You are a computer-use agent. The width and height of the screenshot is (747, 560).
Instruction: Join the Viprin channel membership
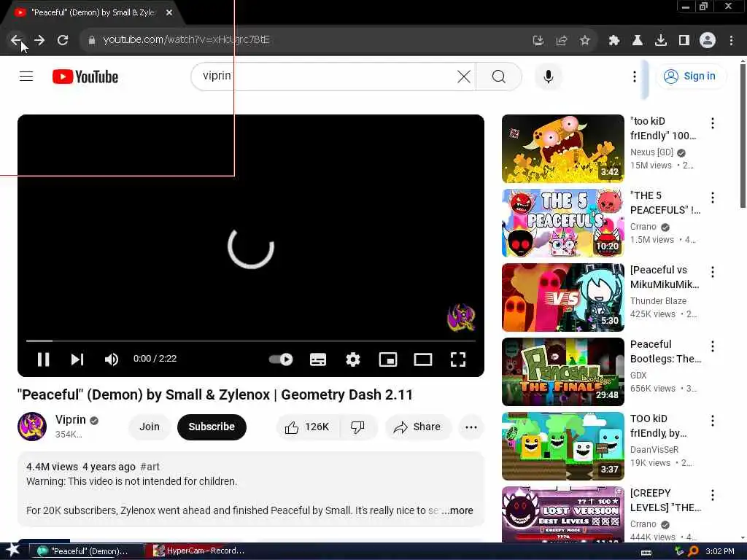coord(149,427)
